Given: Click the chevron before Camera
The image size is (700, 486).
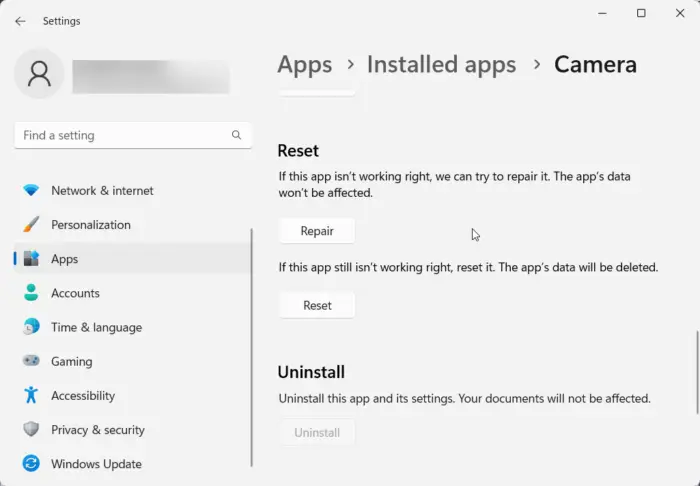Looking at the screenshot, I should 537,65.
